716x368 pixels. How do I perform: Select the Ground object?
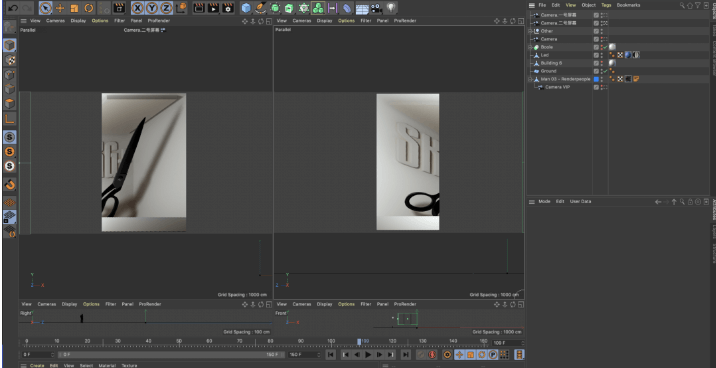point(548,71)
